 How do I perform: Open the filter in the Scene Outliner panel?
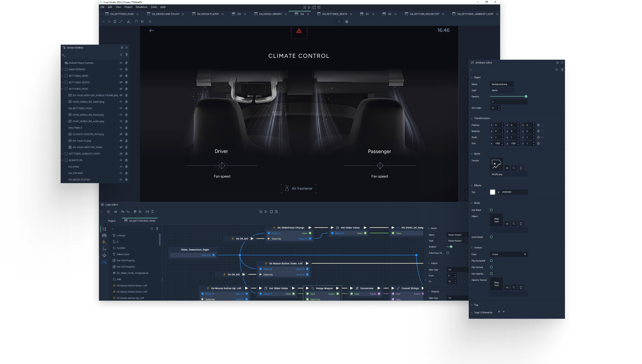click(126, 55)
